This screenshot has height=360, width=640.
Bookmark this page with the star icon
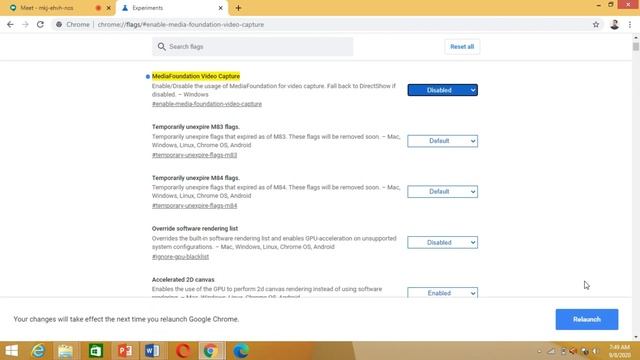coord(596,24)
